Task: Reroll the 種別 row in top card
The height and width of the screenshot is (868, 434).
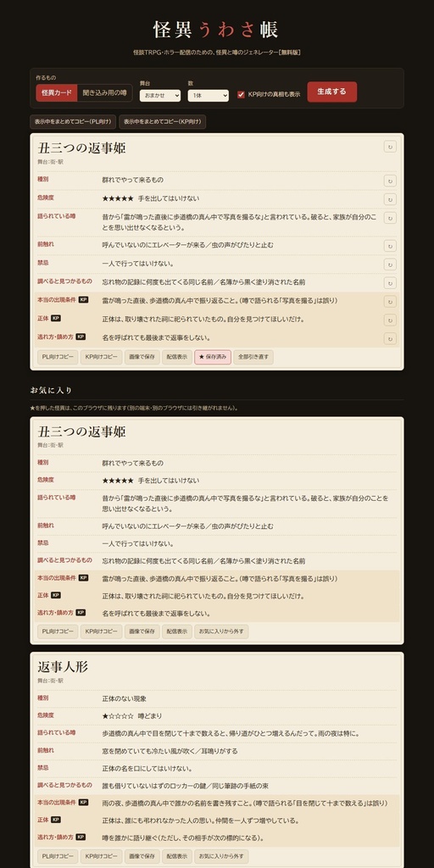Action: pyautogui.click(x=390, y=181)
